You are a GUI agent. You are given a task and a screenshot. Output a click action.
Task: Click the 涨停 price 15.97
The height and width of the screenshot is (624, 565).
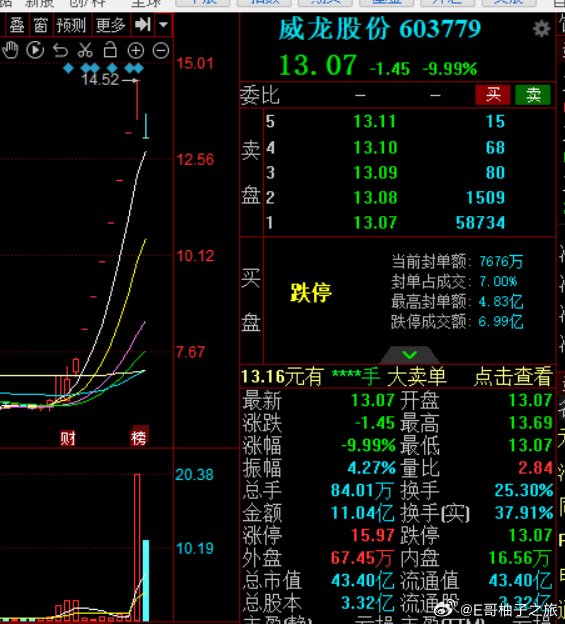(x=373, y=536)
